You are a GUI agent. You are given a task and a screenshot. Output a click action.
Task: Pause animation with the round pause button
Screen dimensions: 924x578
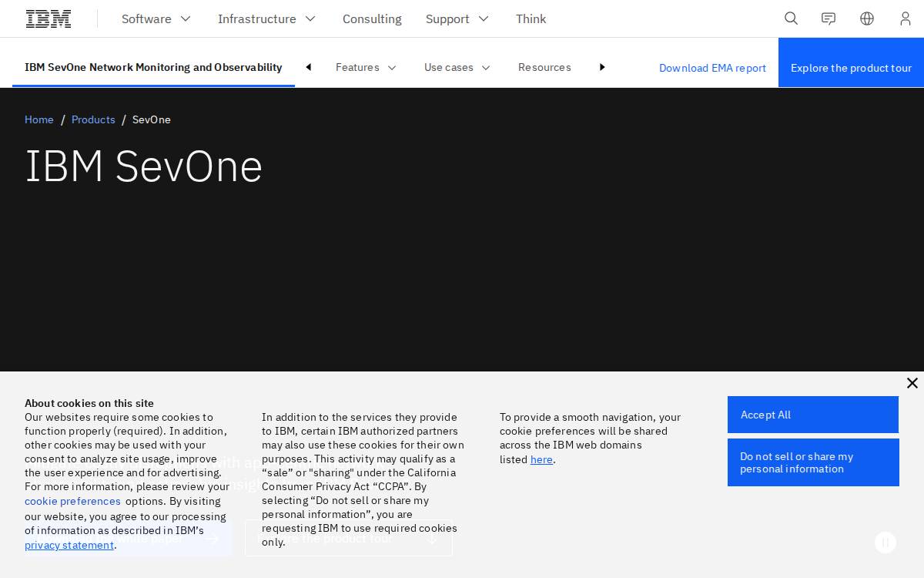coord(885,543)
